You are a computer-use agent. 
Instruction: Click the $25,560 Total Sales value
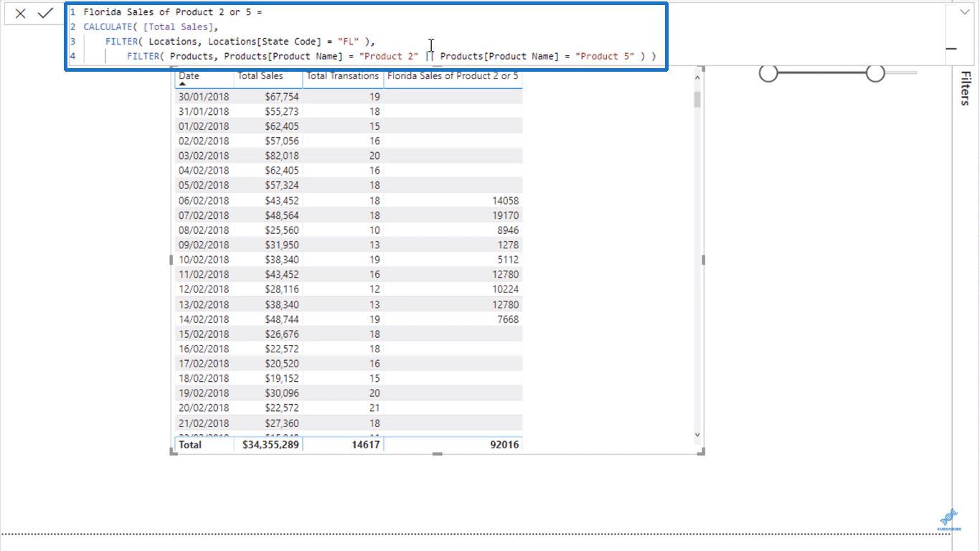(281, 230)
